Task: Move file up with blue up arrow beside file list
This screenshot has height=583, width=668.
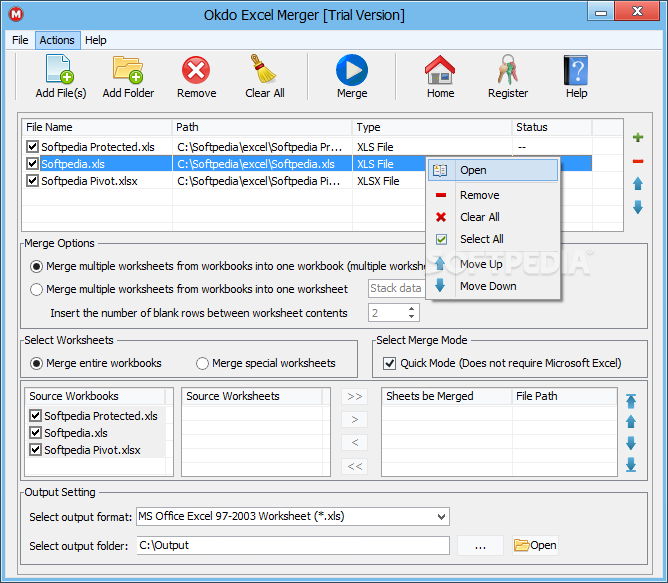Action: pyautogui.click(x=638, y=184)
